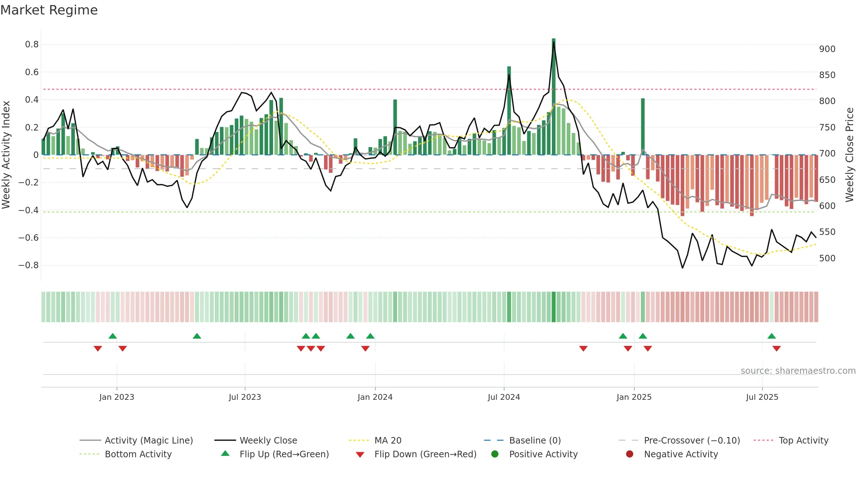Screen dimensions: 868x488
Task: Click the red flip-down marker just after Jan 2023
Action: click(x=123, y=348)
